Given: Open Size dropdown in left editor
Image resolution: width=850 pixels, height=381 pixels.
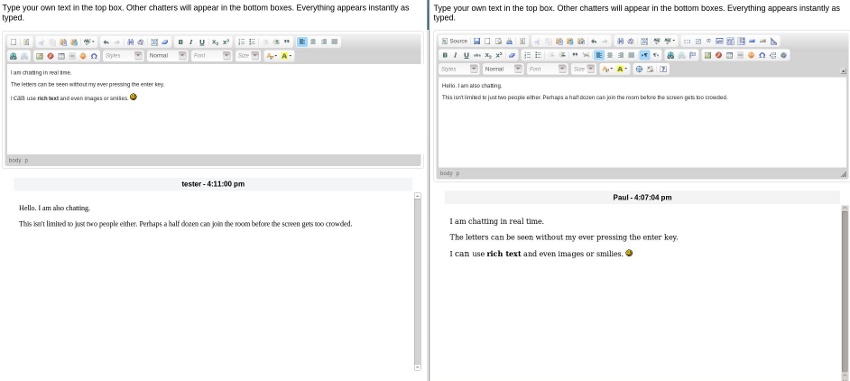Looking at the screenshot, I should [x=248, y=56].
